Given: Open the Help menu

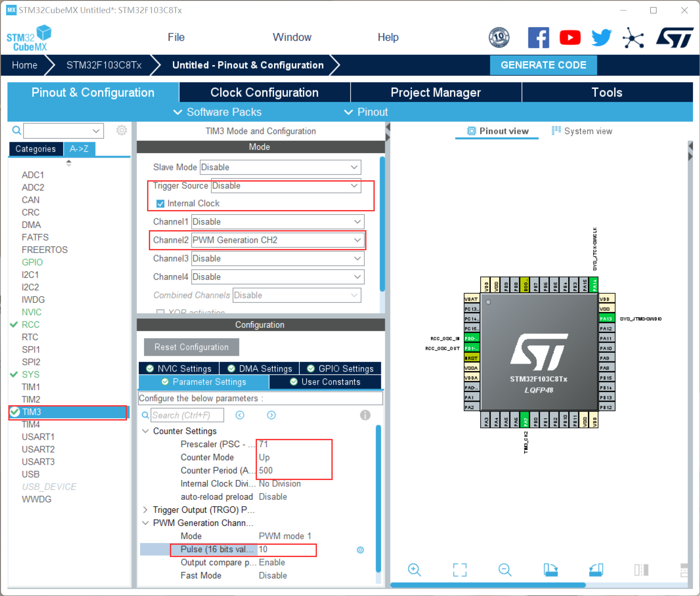Looking at the screenshot, I should pos(388,37).
